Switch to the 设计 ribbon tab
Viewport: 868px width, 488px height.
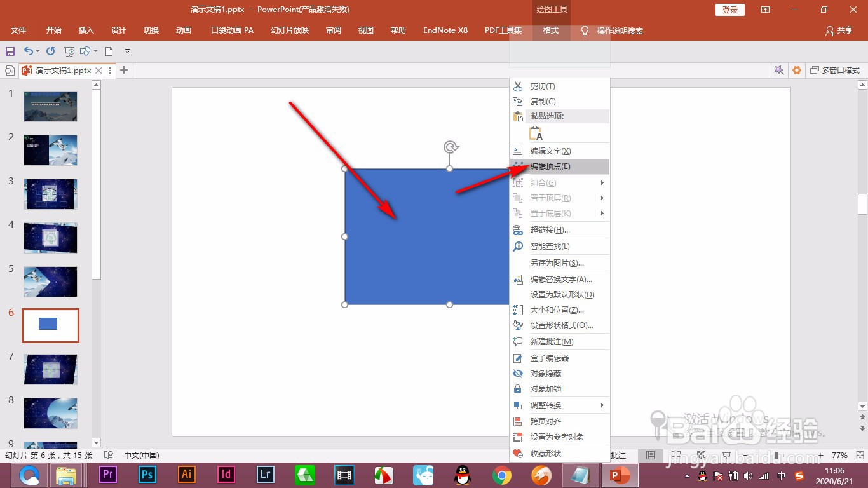click(x=119, y=30)
